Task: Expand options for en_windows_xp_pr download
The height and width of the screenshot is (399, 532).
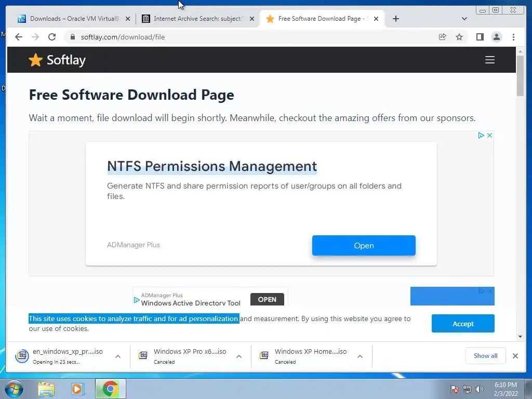Action: pos(118,356)
